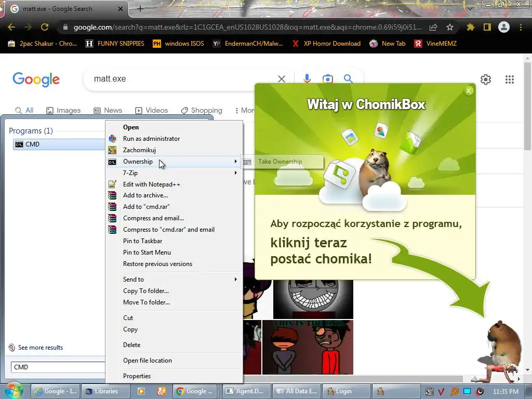Click See more results in Start menu
Image resolution: width=532 pixels, height=399 pixels.
[36, 348]
